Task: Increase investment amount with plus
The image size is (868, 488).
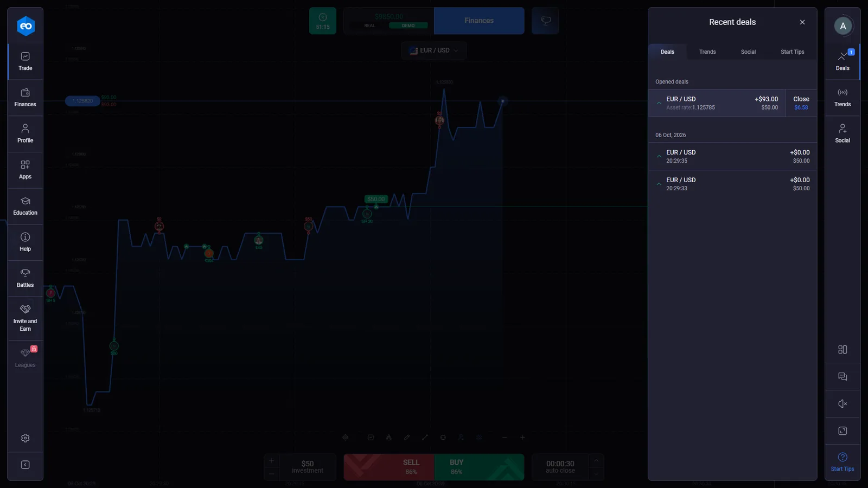Action: [x=272, y=460]
